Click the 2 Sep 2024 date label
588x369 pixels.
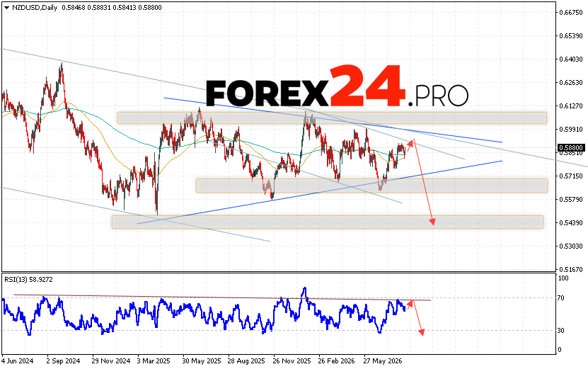click(64, 361)
